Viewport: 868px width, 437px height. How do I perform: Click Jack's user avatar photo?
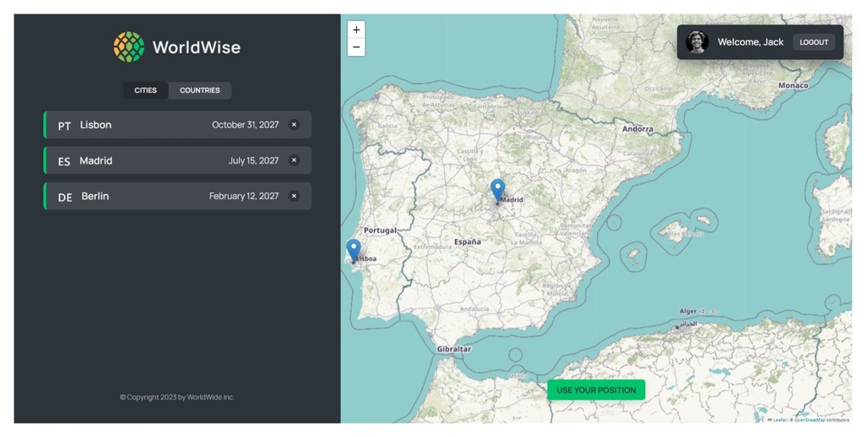pos(697,42)
